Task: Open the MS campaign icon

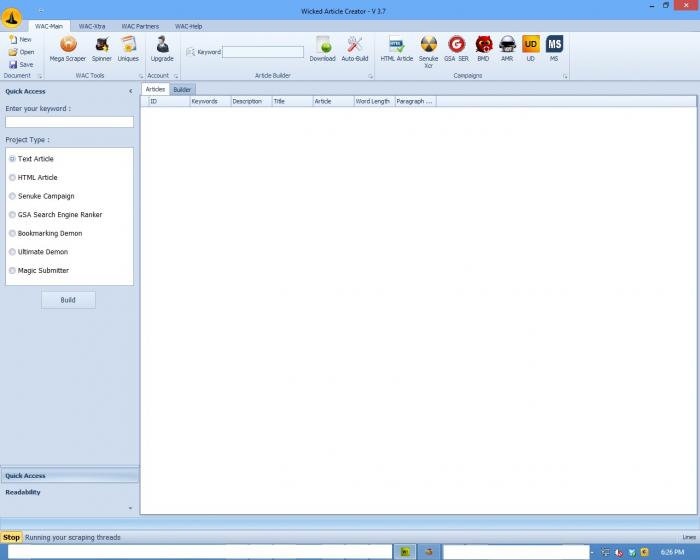Action: (554, 49)
